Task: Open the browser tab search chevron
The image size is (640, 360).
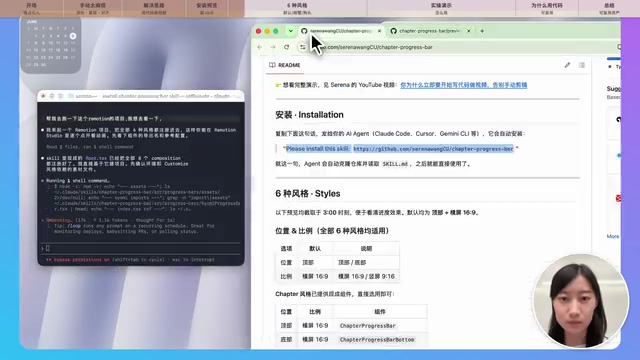Action: [291, 31]
